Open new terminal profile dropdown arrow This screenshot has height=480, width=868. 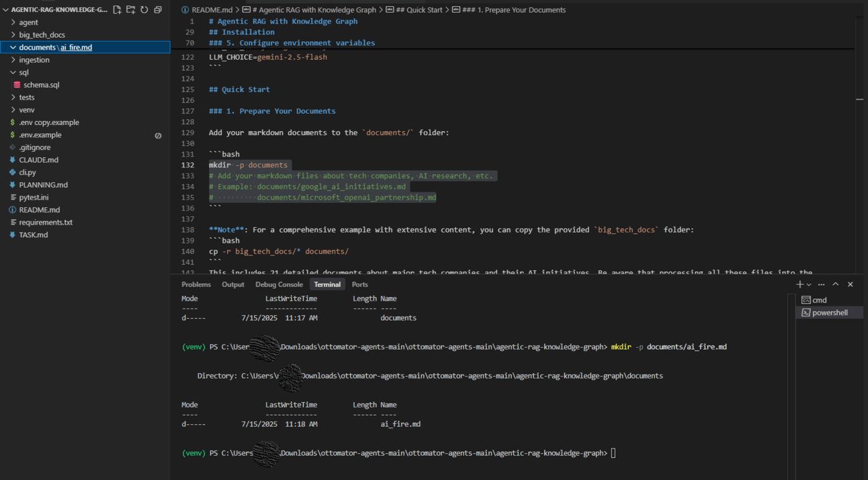click(x=809, y=285)
